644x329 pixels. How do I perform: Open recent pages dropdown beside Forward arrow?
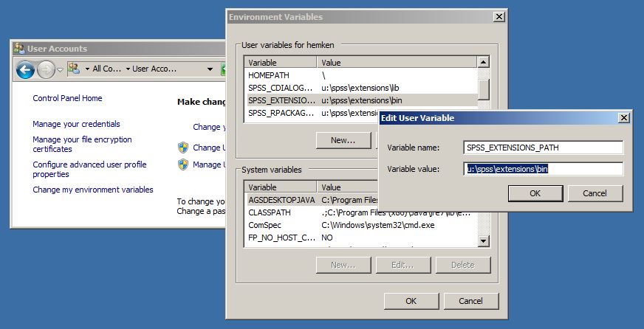[60, 70]
